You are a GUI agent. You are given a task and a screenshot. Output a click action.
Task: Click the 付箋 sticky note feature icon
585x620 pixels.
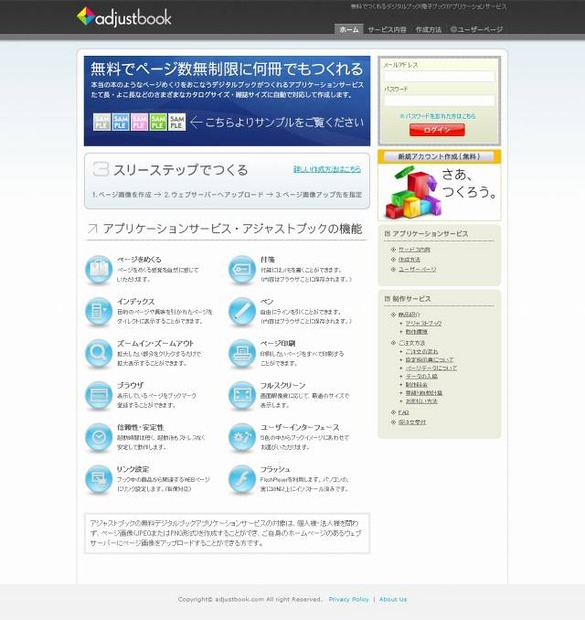click(x=242, y=269)
